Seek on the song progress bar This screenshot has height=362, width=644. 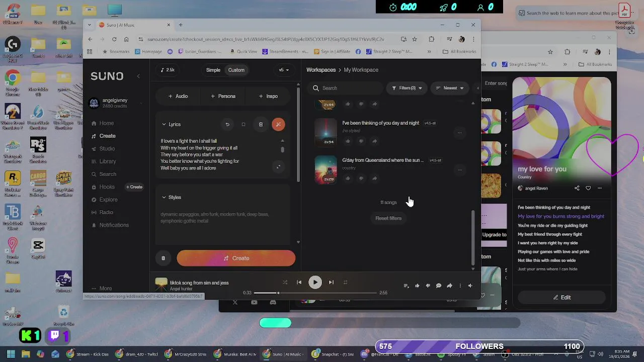coord(315,293)
